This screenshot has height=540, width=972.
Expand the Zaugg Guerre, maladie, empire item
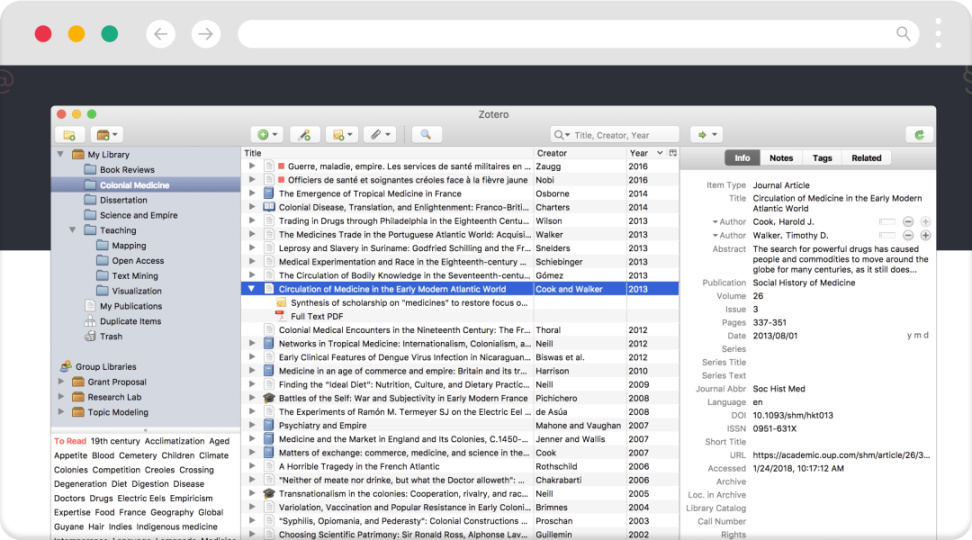pyautogui.click(x=252, y=166)
